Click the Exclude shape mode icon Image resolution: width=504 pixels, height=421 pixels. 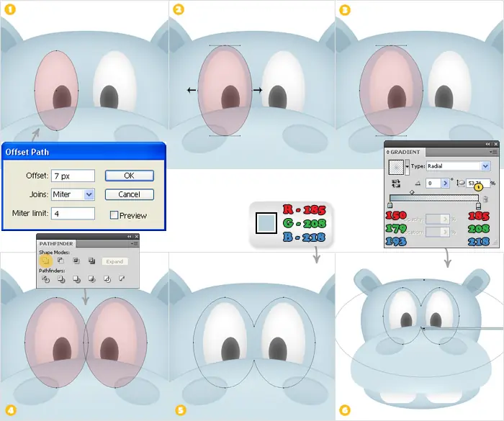(91, 261)
